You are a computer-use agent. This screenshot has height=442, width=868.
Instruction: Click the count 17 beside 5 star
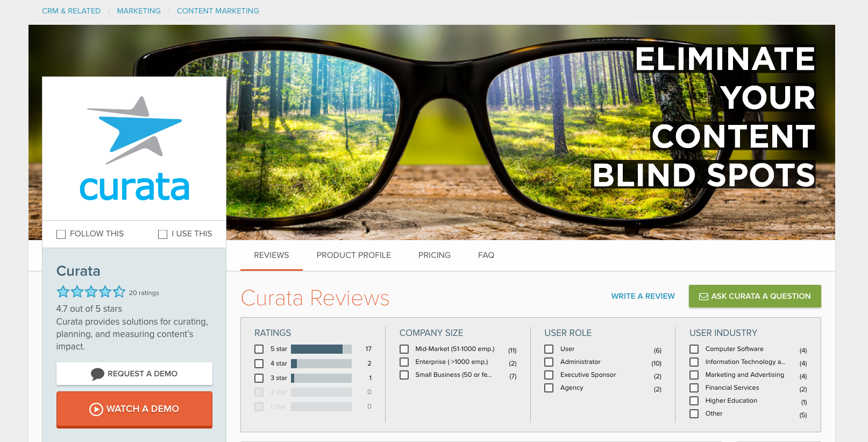coord(368,349)
